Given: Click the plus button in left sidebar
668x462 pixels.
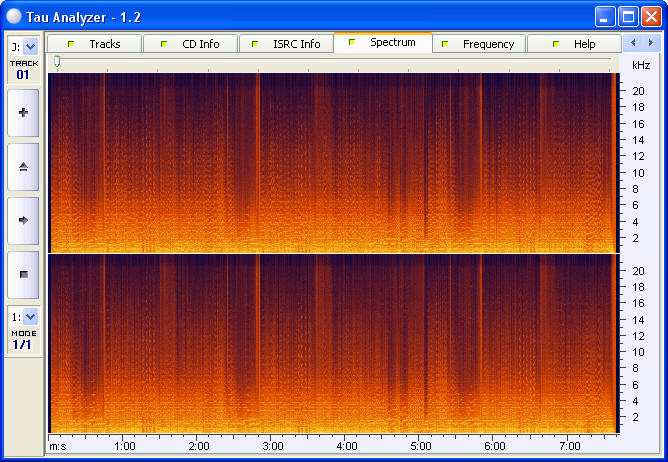Looking at the screenshot, I should (23, 113).
